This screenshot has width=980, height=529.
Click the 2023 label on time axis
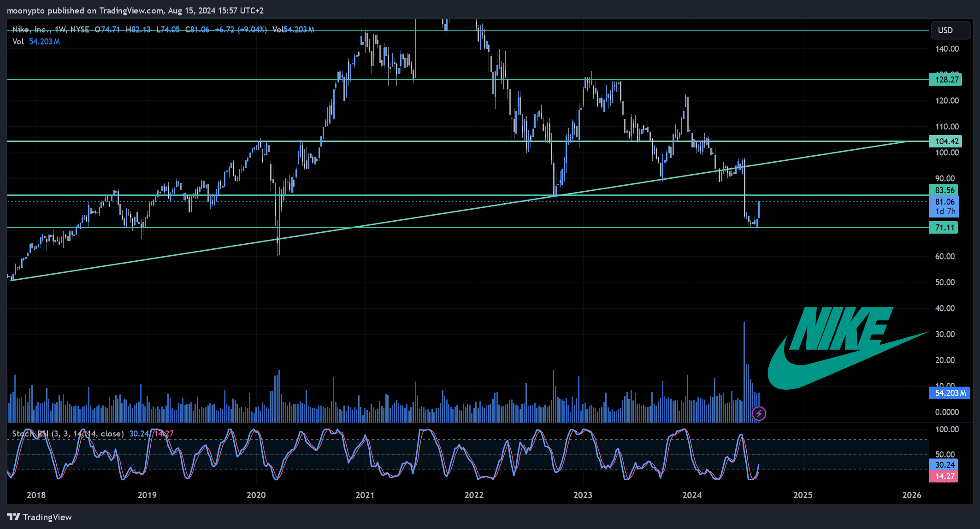click(x=583, y=495)
